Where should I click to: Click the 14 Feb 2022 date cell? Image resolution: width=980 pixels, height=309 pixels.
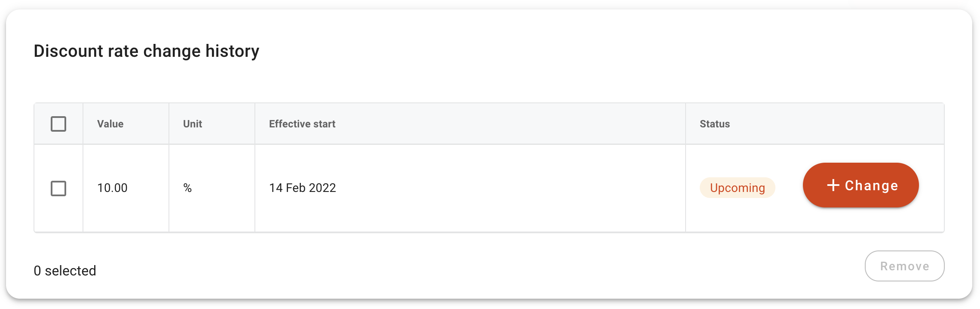(x=303, y=188)
